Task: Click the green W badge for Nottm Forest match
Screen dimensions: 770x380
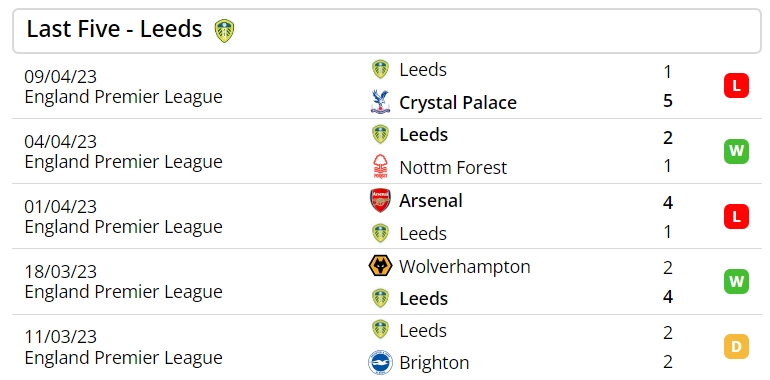Action: pos(736,151)
